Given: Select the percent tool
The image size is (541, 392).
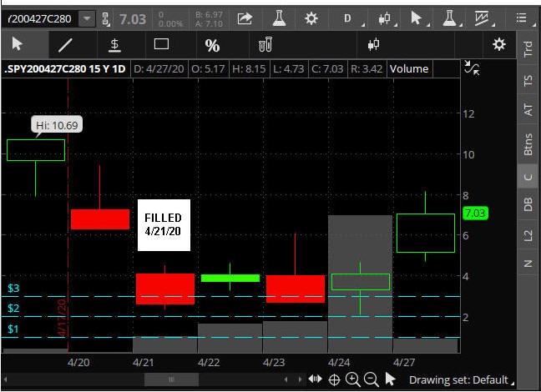Looking at the screenshot, I should [x=212, y=45].
